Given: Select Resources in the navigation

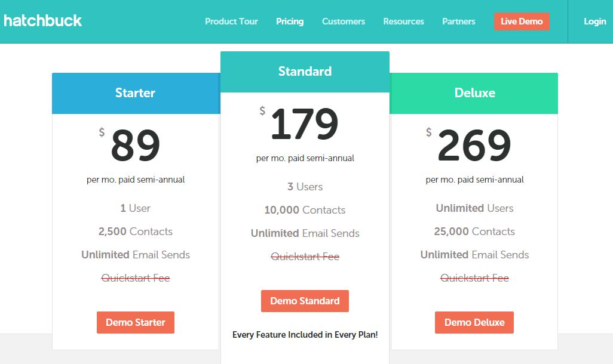Looking at the screenshot, I should point(403,21).
